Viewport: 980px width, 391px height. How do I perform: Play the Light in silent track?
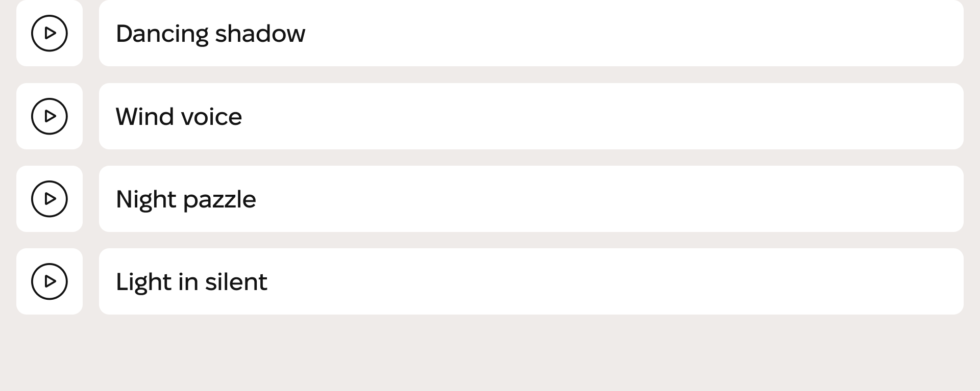tap(50, 281)
